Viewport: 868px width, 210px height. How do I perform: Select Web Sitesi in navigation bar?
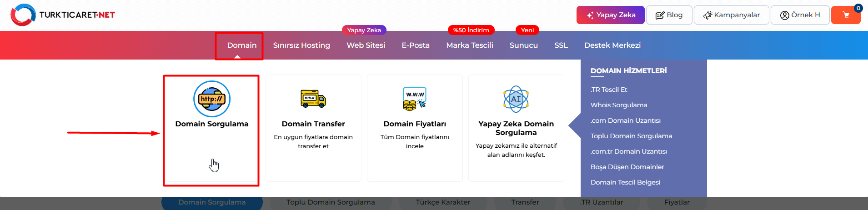coord(366,45)
